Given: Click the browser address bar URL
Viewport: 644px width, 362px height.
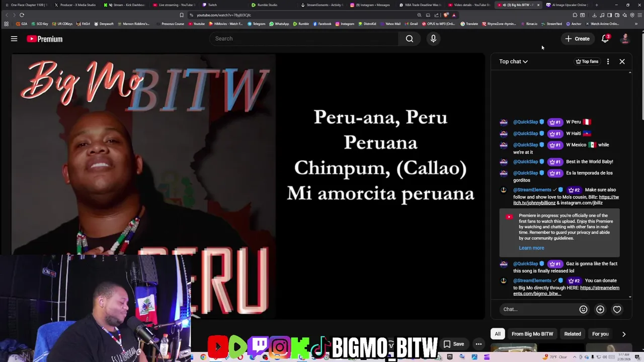Looking at the screenshot, I should (224, 15).
